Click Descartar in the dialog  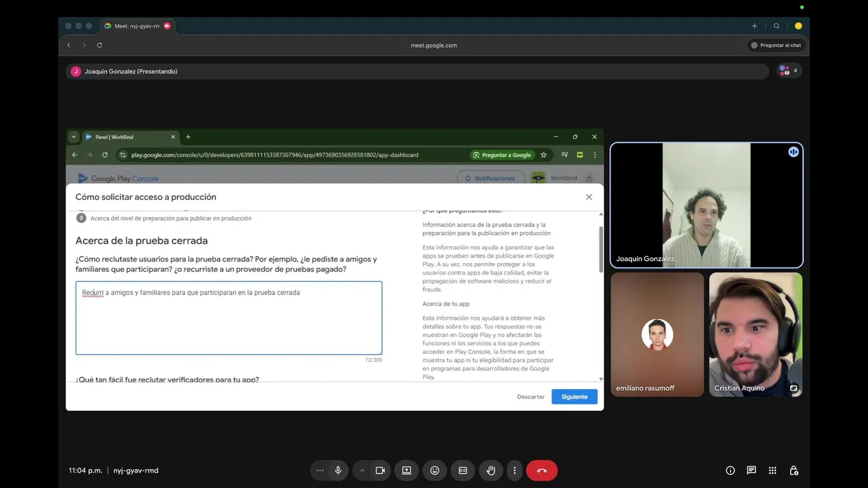(x=531, y=396)
